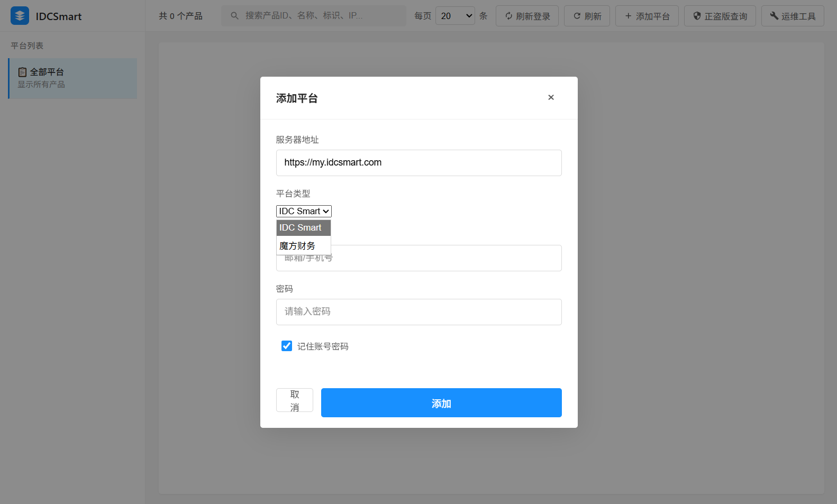Close the 添加平台 dialog with X
837x504 pixels.
551,97
